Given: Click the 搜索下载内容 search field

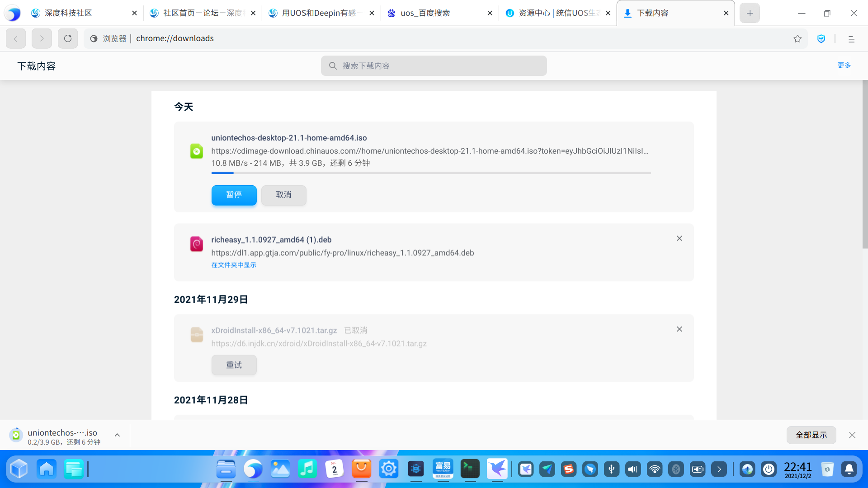Looking at the screenshot, I should 434,66.
